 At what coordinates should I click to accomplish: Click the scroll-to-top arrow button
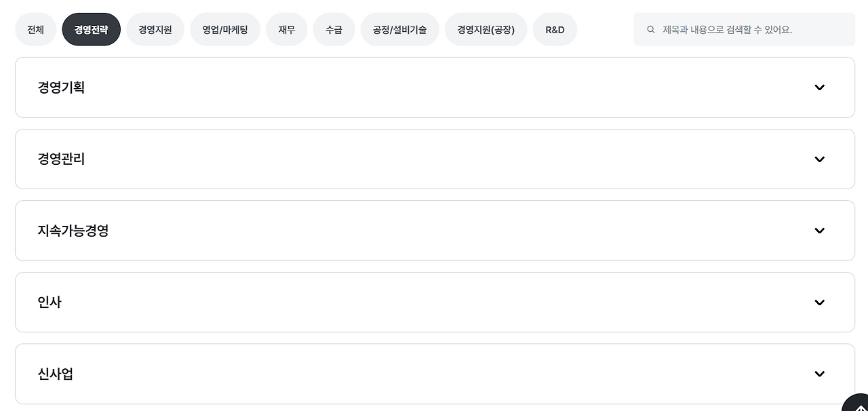pos(860,407)
